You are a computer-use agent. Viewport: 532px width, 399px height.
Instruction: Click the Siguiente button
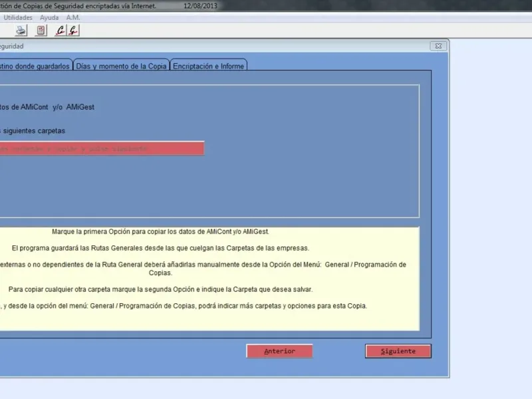click(398, 351)
